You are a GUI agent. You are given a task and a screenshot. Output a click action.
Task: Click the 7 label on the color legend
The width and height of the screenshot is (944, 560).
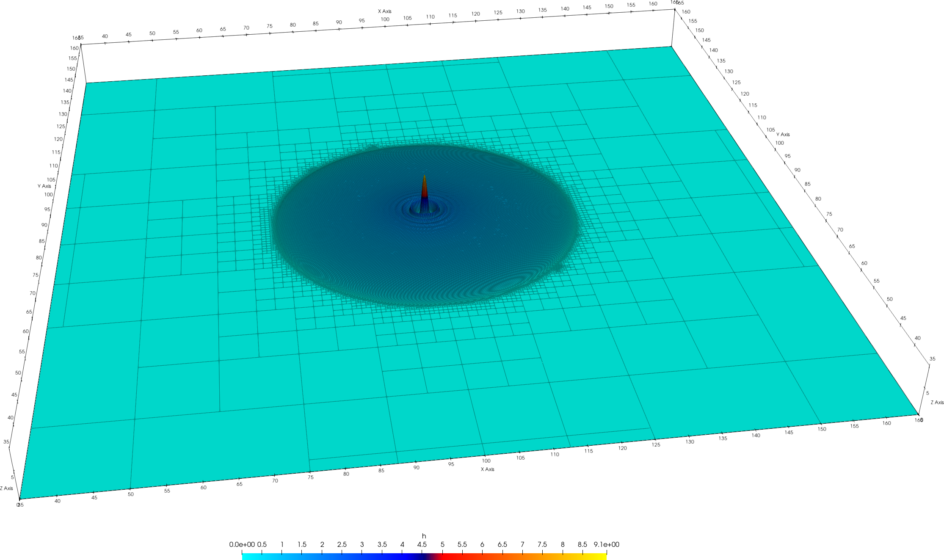tap(522, 544)
